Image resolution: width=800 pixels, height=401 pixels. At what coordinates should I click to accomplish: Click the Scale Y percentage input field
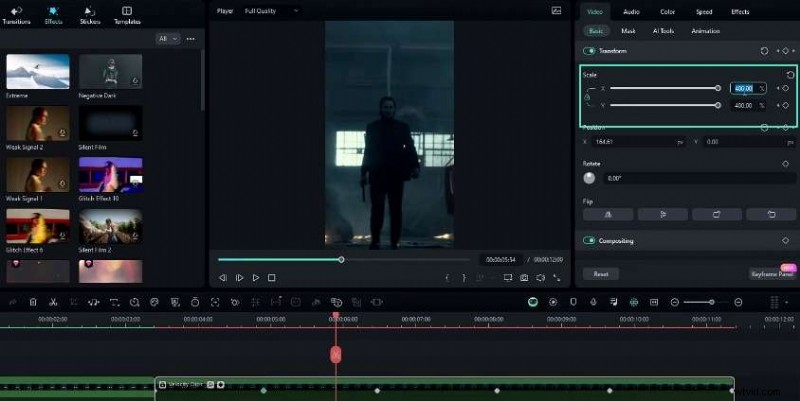[x=748, y=106]
